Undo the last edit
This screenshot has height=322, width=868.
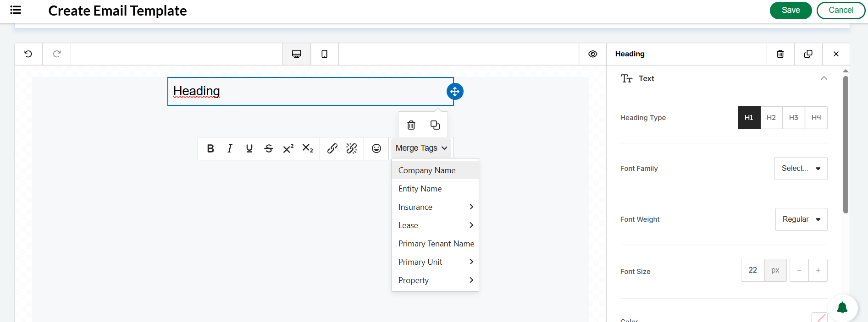28,54
